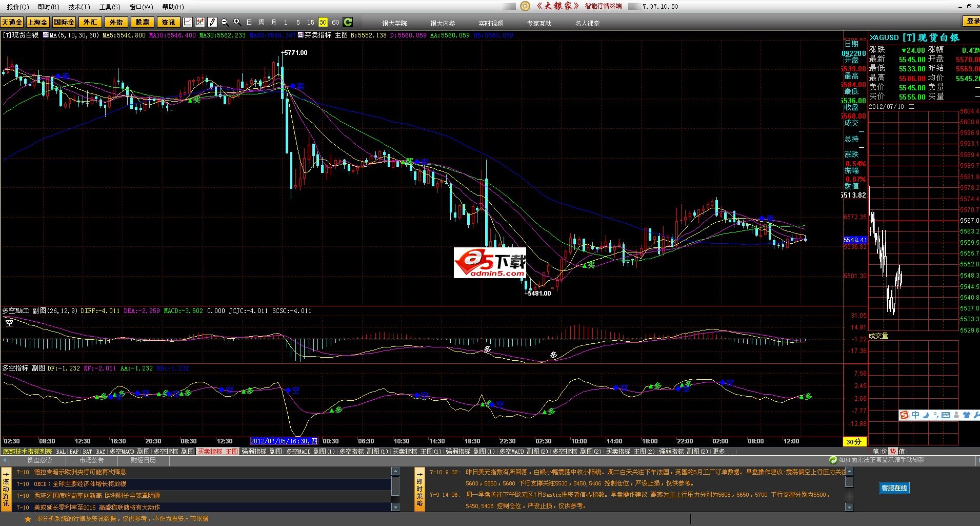Screen dimensions: 980x526
Task: Open 银大学院 link
Action: tap(394, 23)
